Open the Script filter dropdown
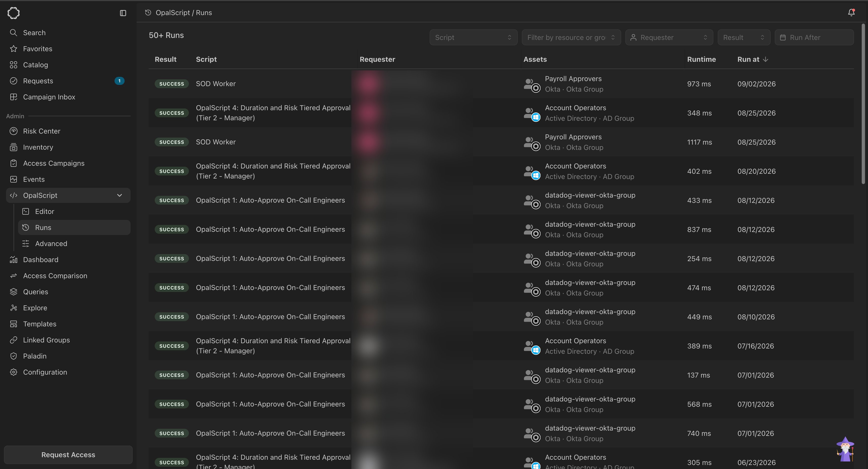868x469 pixels. [473, 37]
